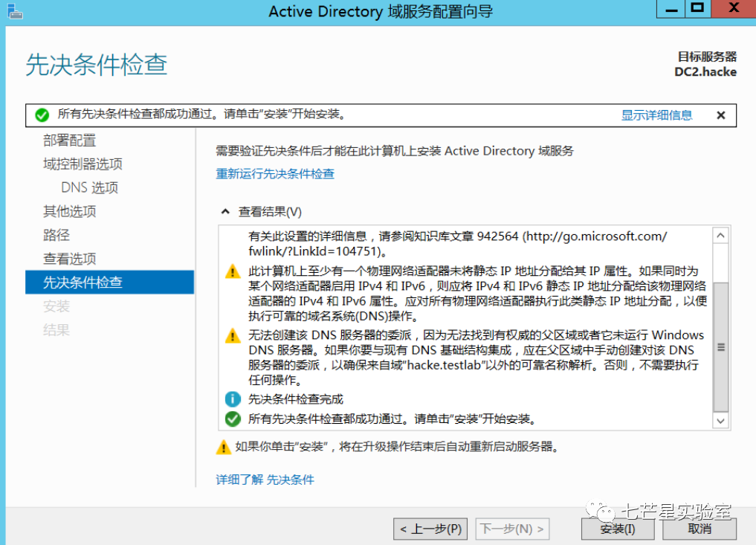
Task: Click the 目标服务器 label text
Action: coord(707,57)
